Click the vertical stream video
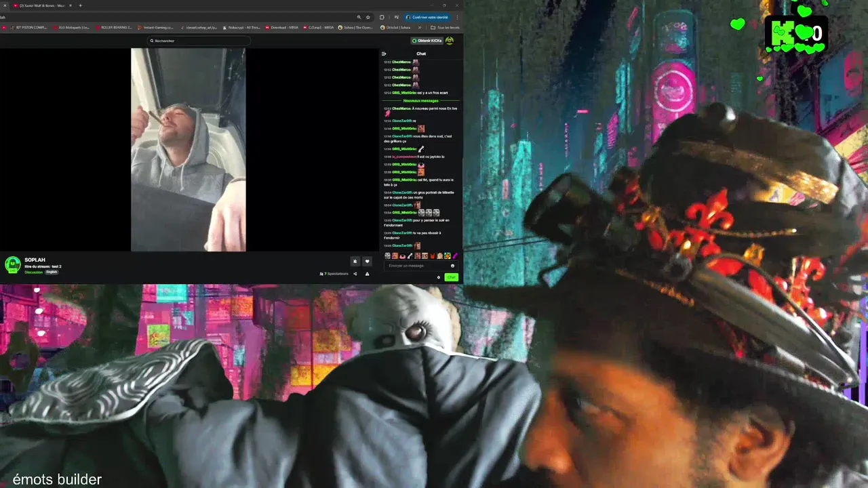The width and height of the screenshot is (868, 488). [189, 150]
